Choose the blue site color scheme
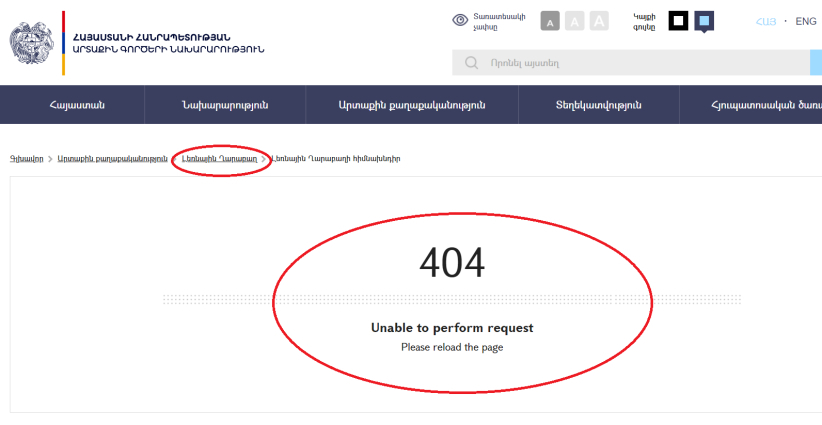The width and height of the screenshot is (822, 425). point(704,20)
